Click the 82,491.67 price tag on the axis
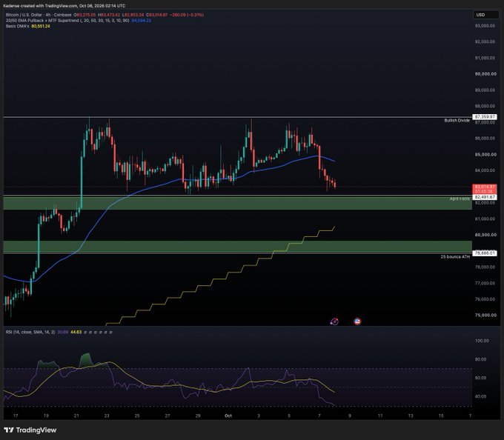504x440 pixels. [x=485, y=197]
